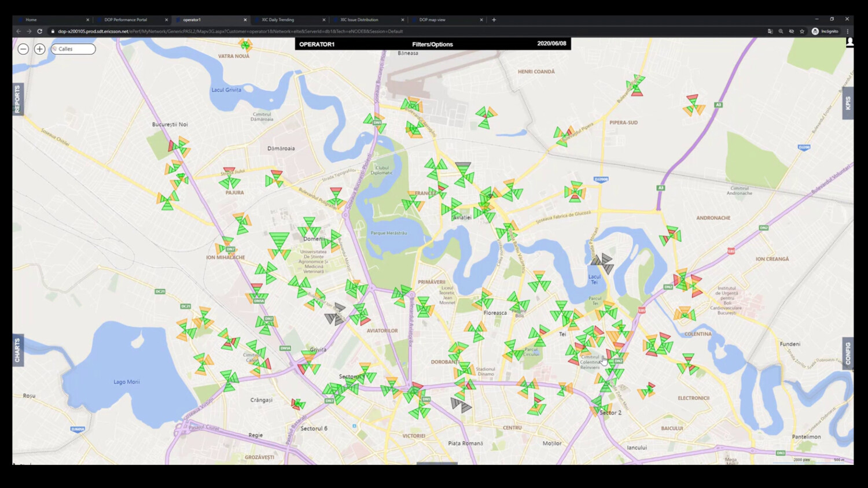Switch to the DOP map view tab

432,20
